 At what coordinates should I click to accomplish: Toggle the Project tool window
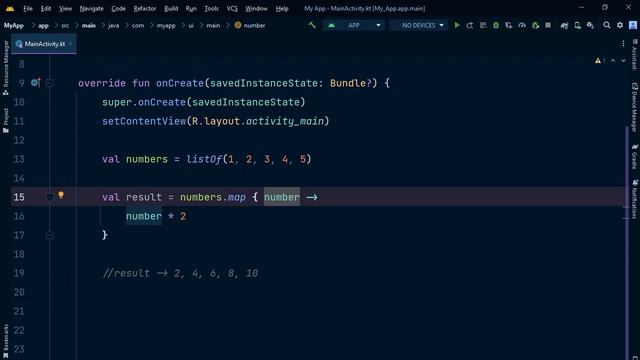(x=6, y=121)
